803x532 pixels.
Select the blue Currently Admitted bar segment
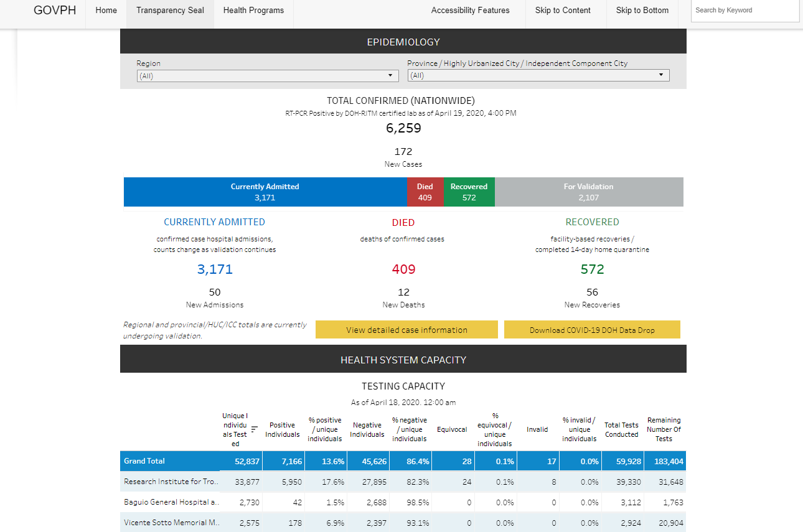(265, 192)
